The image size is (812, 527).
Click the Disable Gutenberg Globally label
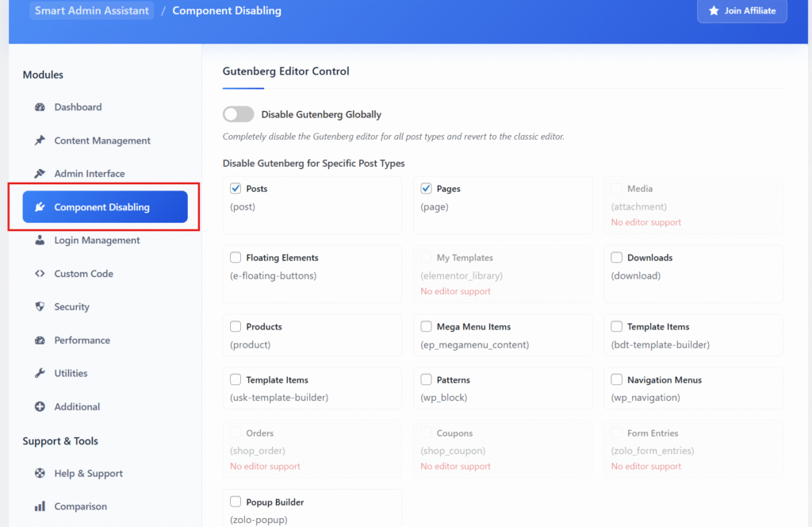(321, 114)
